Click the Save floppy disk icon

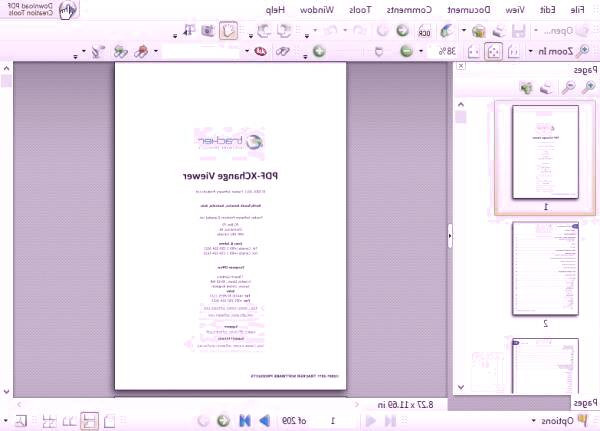(518, 31)
